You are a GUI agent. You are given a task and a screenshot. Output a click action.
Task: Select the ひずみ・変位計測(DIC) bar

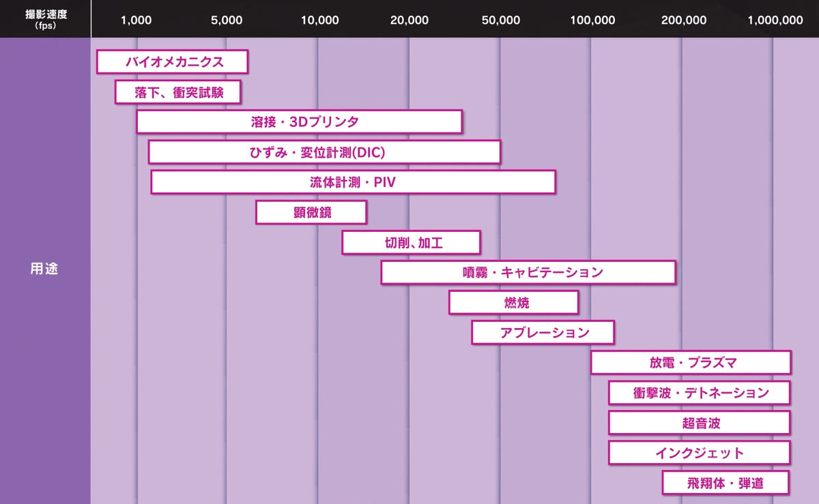point(324,151)
